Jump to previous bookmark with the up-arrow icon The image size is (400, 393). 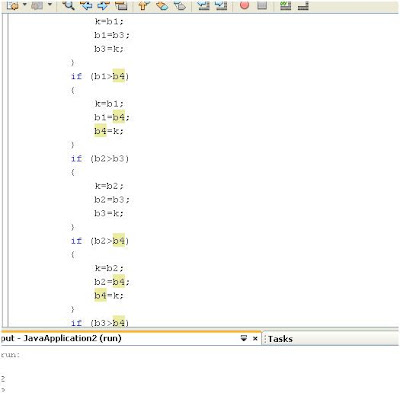tap(144, 5)
